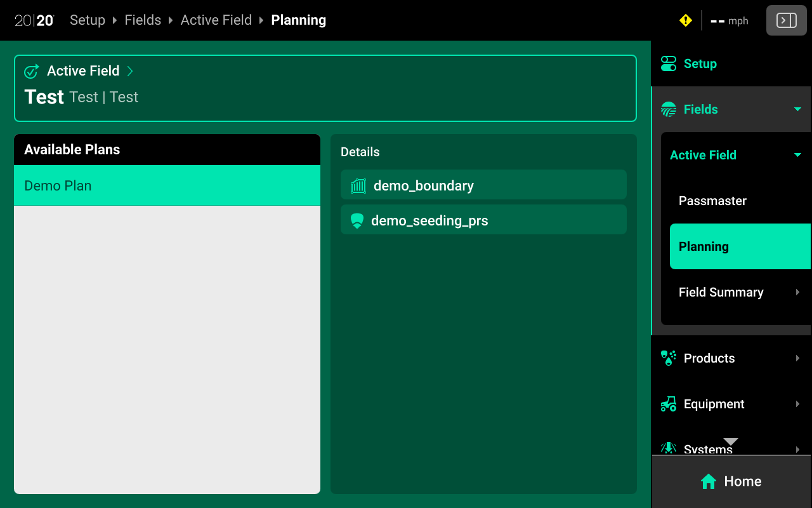
Task: Click the 20|20 logo in the top bar
Action: (33, 20)
